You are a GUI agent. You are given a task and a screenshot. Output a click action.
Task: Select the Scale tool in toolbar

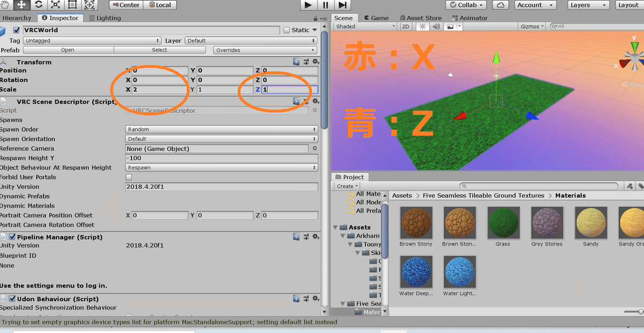[x=55, y=5]
